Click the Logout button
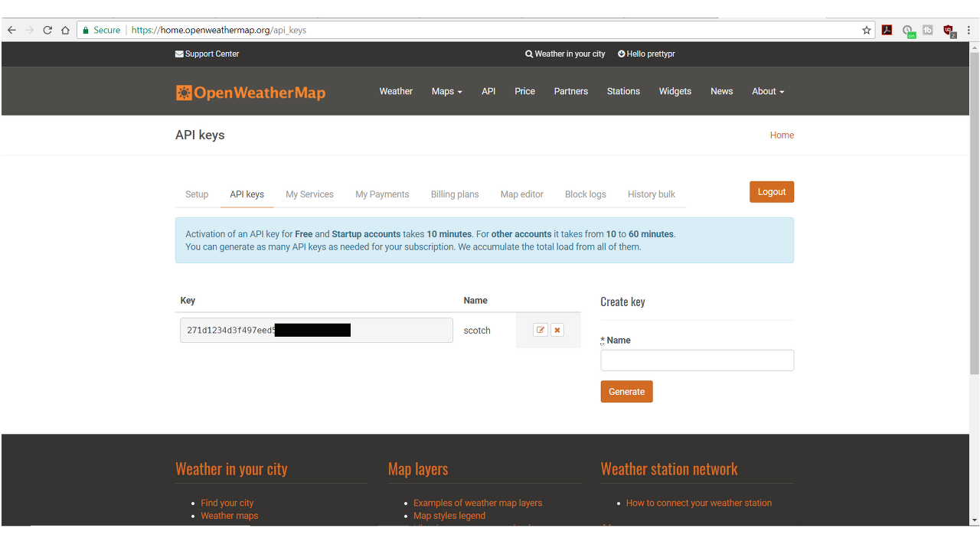The height and width of the screenshot is (551, 980). coord(772,192)
